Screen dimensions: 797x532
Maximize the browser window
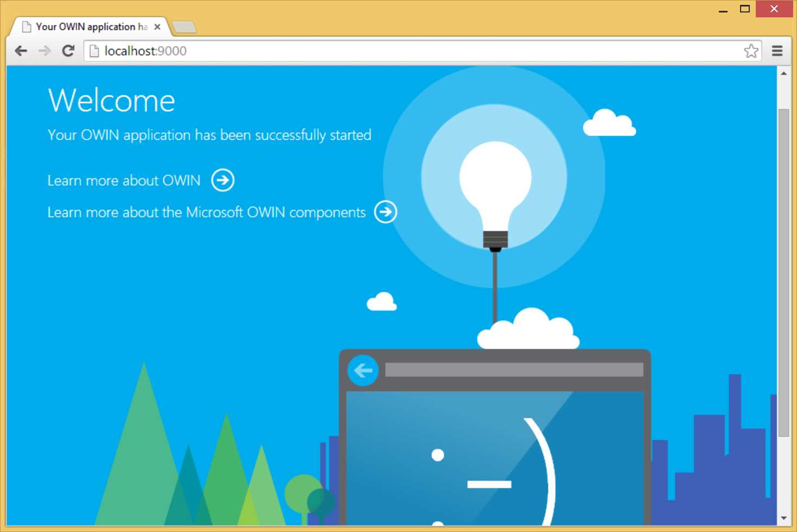click(745, 9)
